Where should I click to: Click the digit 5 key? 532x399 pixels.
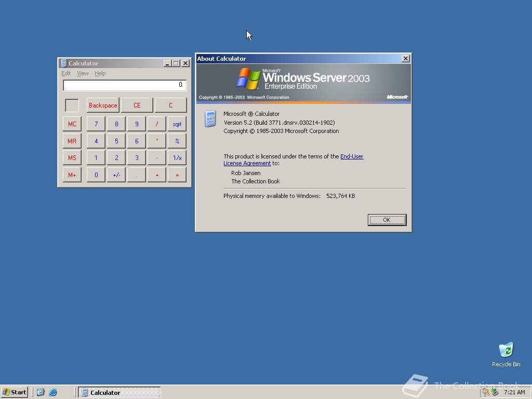(116, 141)
